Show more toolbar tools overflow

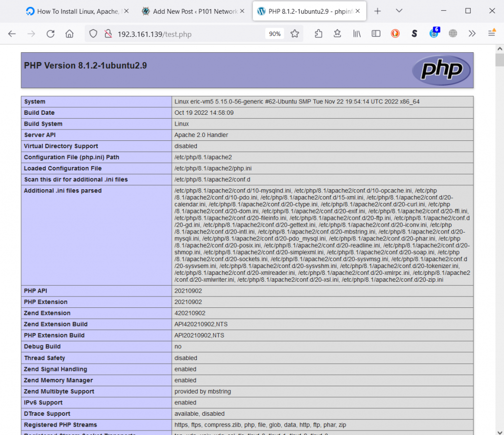click(472, 33)
